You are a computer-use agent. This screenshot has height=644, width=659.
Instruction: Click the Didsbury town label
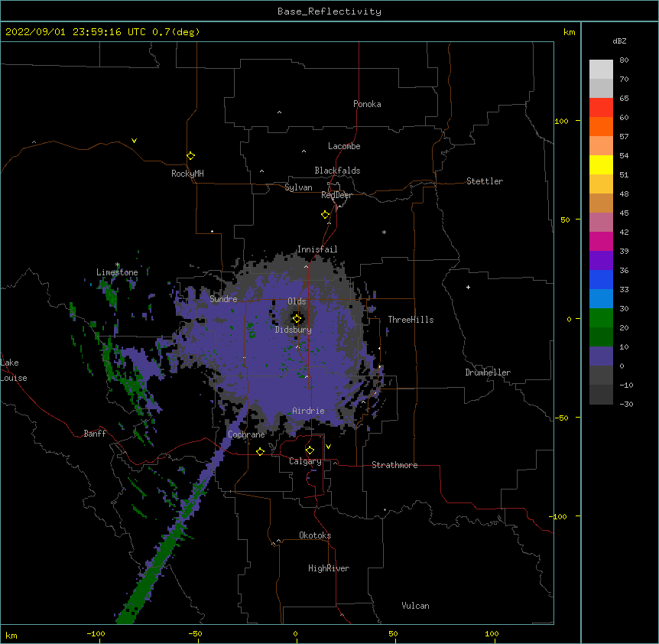[294, 330]
